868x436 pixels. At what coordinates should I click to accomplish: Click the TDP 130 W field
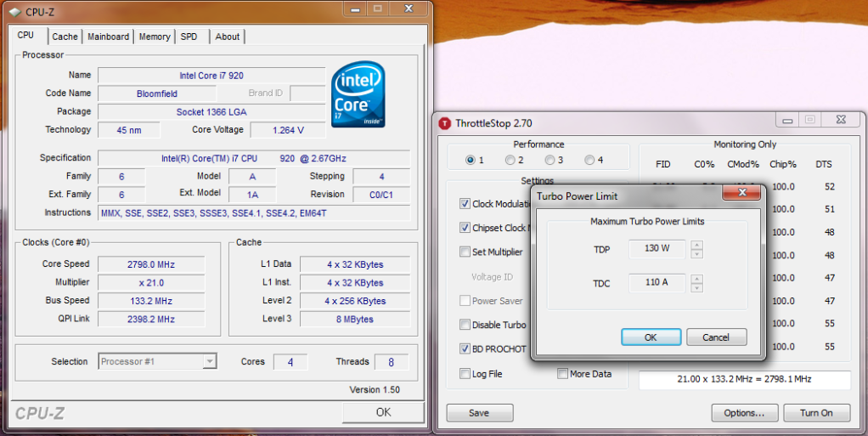coord(657,249)
